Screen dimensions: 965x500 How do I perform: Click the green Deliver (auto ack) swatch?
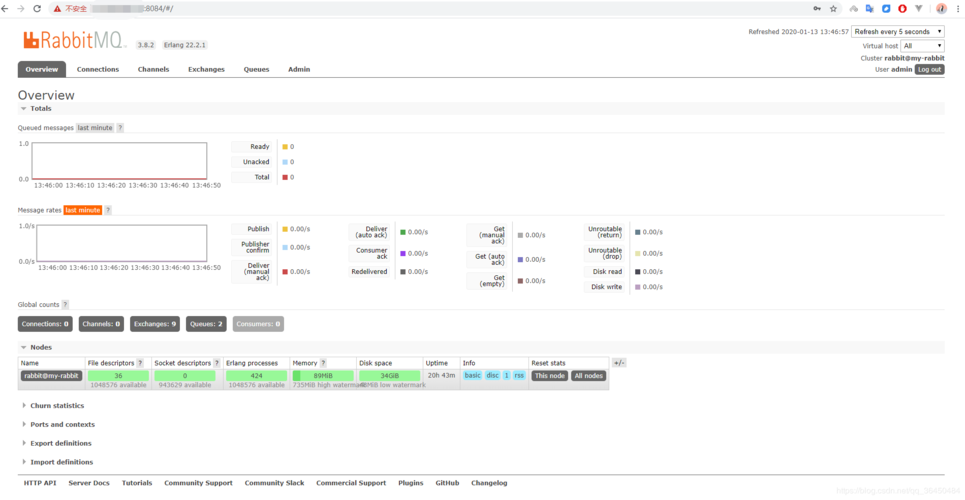click(x=402, y=232)
